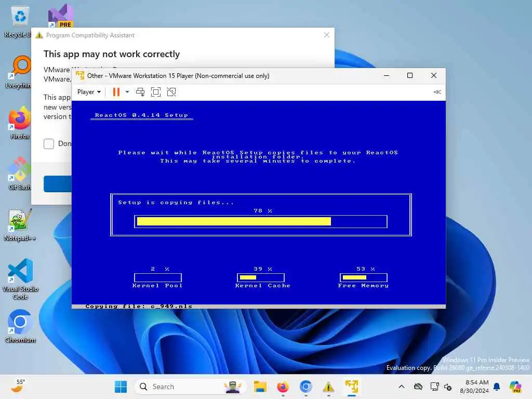Viewport: 532px width, 399px height.
Task: Open Compatibility Assistant warning taskbar icon
Action: pos(328,387)
